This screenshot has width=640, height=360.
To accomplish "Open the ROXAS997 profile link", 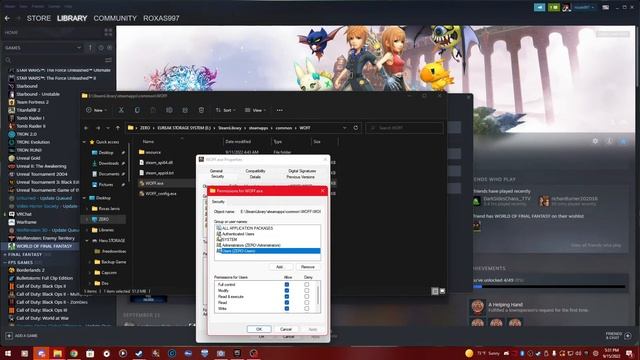I will pos(161,18).
